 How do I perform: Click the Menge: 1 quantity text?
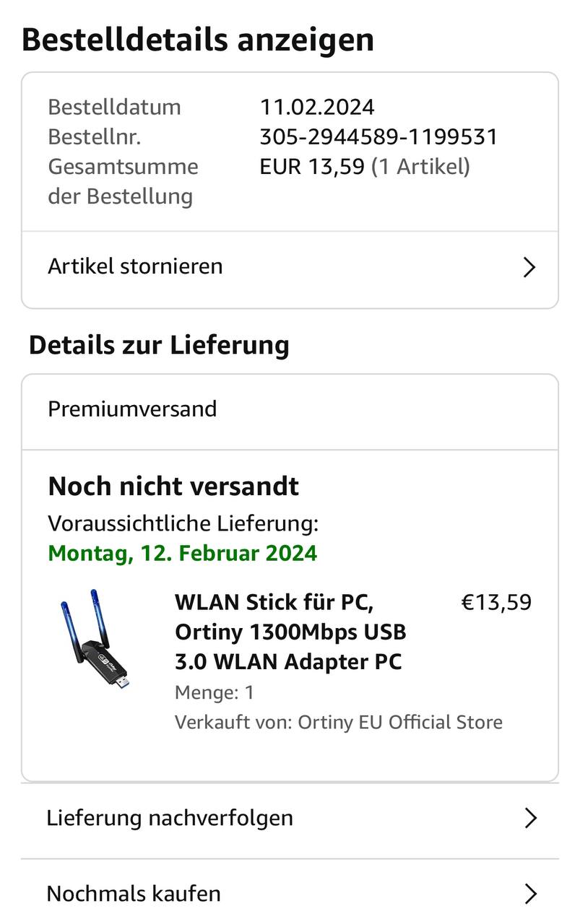tap(215, 693)
